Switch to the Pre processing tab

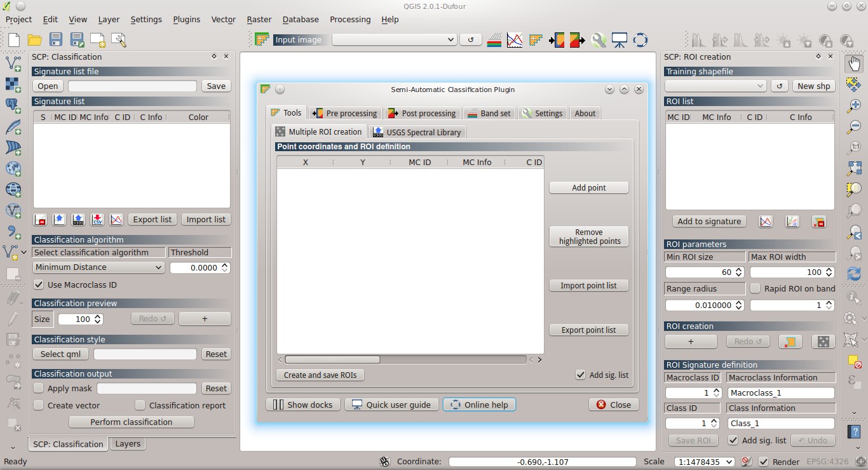tap(345, 113)
